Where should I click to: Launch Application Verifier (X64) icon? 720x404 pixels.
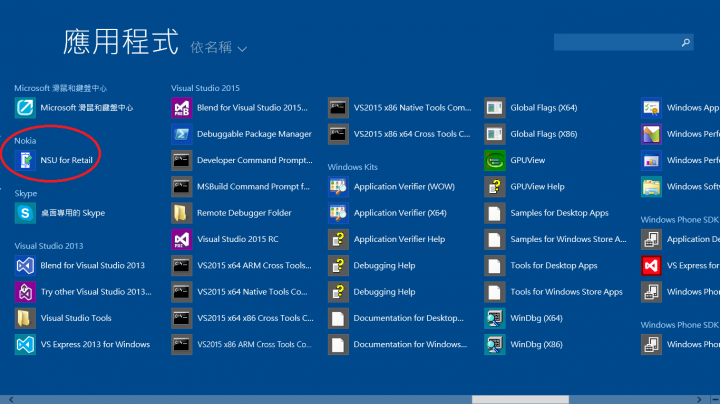point(338,213)
